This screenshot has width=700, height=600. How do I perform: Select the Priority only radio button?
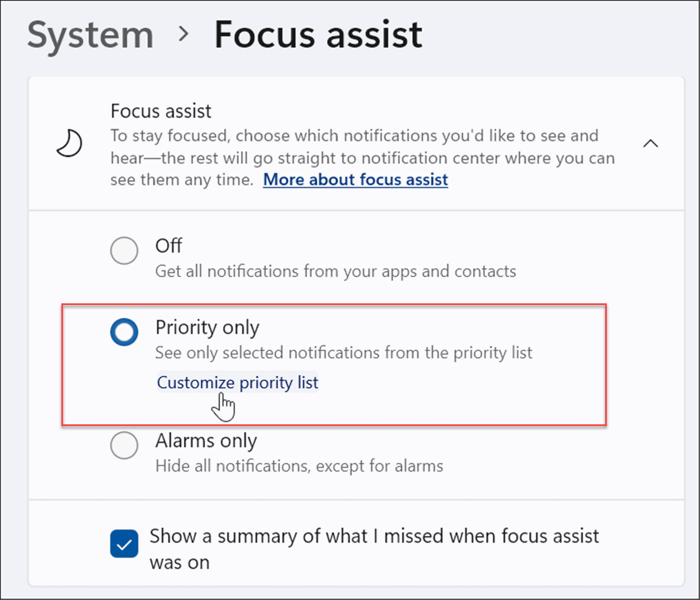124,331
